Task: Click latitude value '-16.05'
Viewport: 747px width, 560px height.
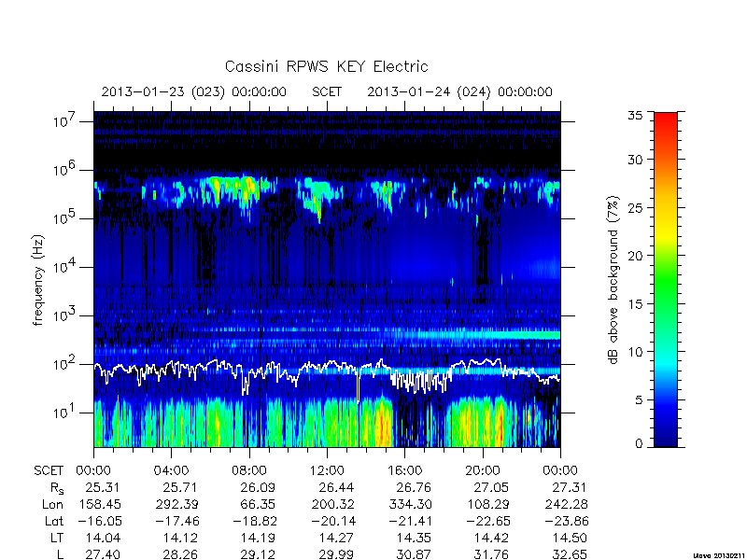Action: tap(99, 521)
